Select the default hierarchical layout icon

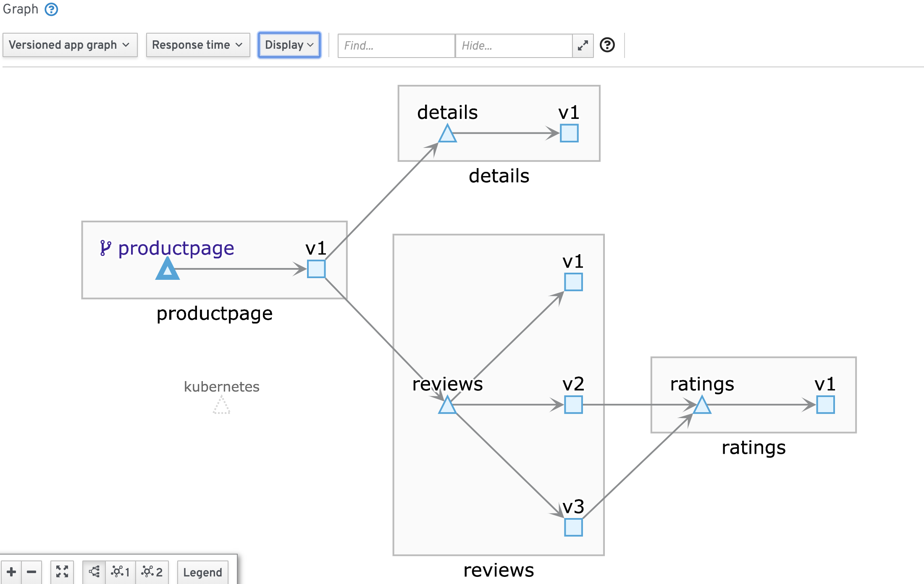[x=94, y=572]
